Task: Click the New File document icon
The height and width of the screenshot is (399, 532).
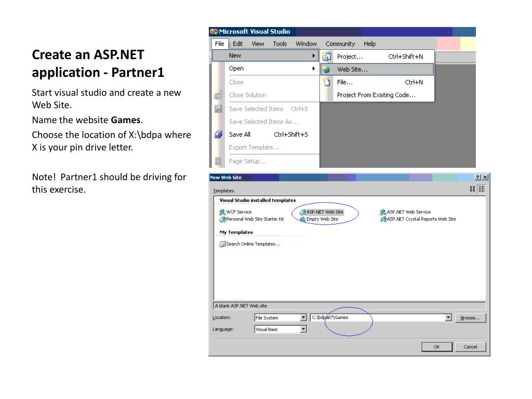Action: point(326,82)
